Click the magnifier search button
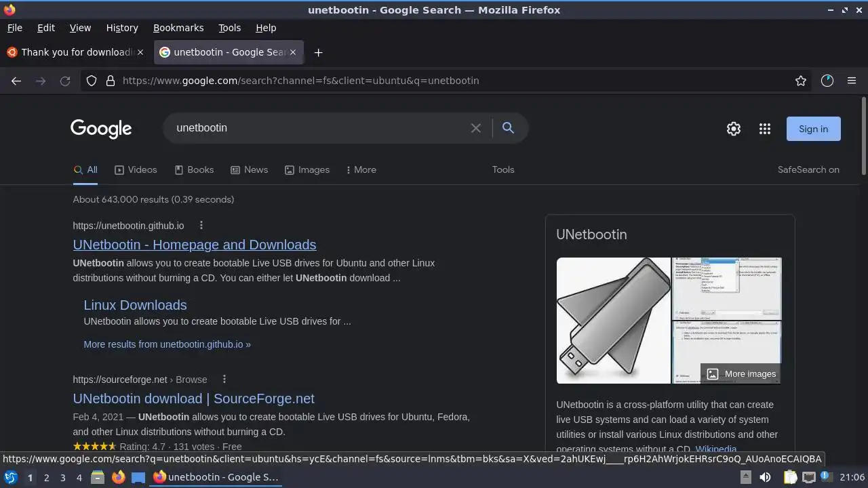This screenshot has width=868, height=488. click(x=508, y=128)
